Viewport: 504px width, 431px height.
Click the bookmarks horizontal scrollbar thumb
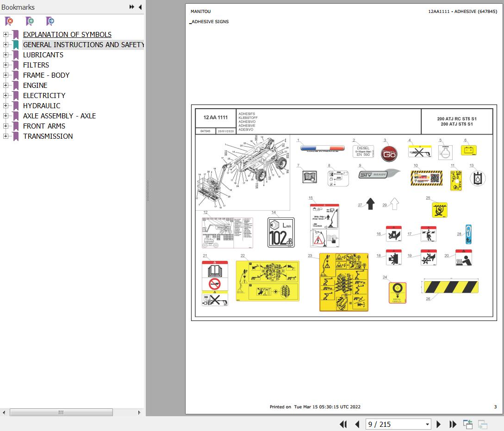61,413
